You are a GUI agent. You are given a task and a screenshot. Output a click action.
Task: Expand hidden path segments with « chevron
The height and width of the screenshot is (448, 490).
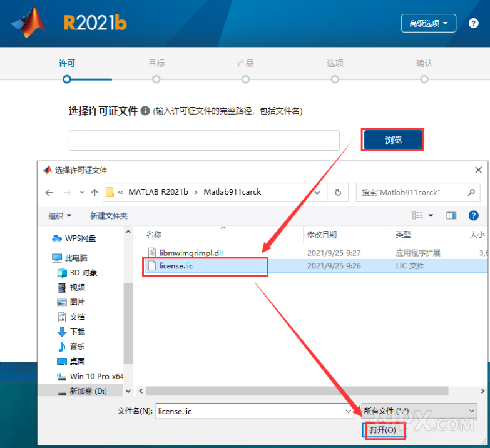(121, 193)
